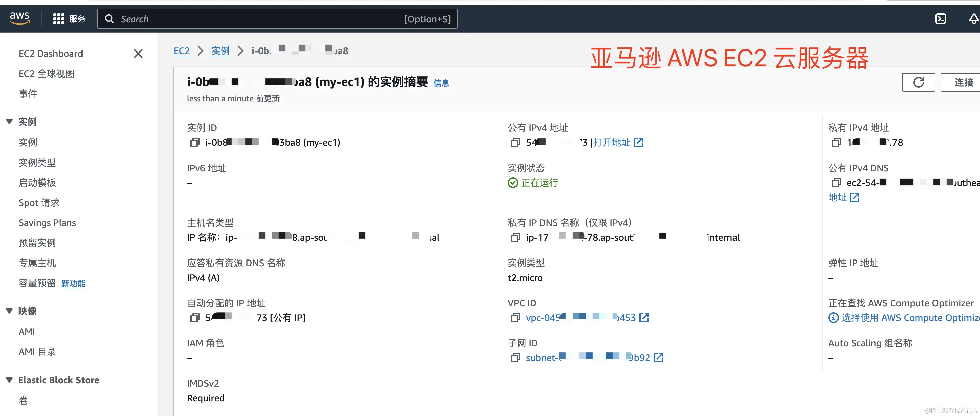This screenshot has height=416, width=980.
Task: Click 地址 link under 公有 IPv4 DNS
Action: [837, 197]
